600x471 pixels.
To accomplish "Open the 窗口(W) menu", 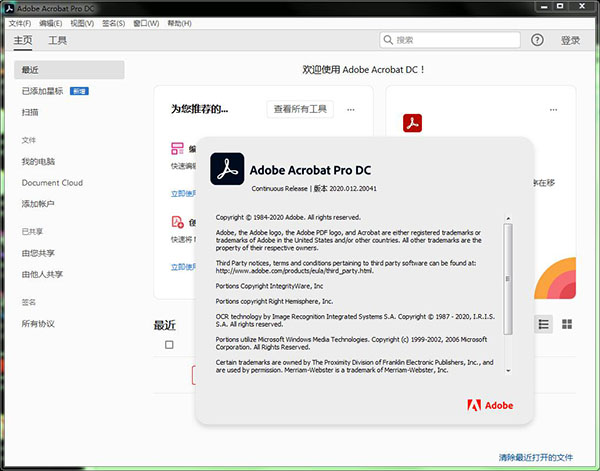I will (146, 23).
